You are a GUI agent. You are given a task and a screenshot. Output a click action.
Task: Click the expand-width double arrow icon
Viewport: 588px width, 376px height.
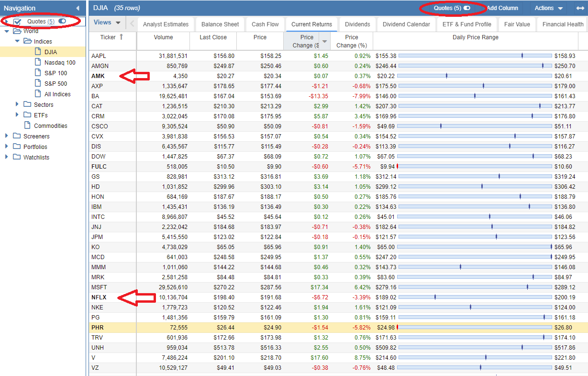pyautogui.click(x=579, y=8)
